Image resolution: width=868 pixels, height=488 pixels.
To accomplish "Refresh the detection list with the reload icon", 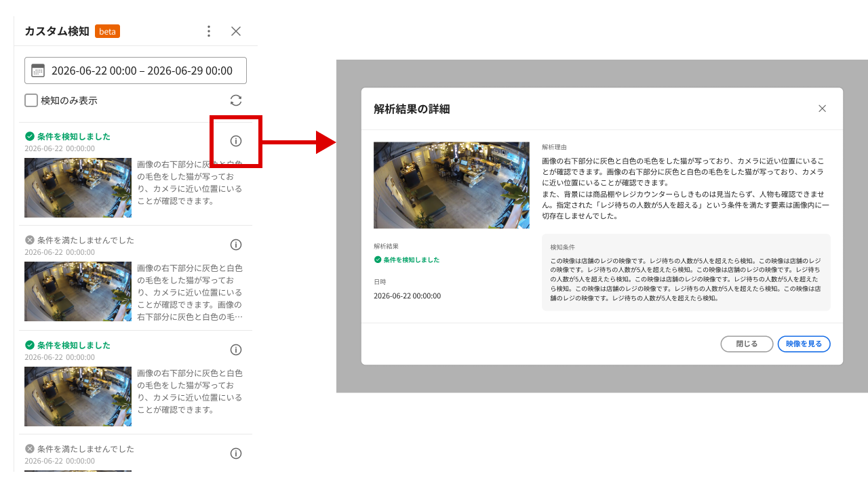I will 236,100.
